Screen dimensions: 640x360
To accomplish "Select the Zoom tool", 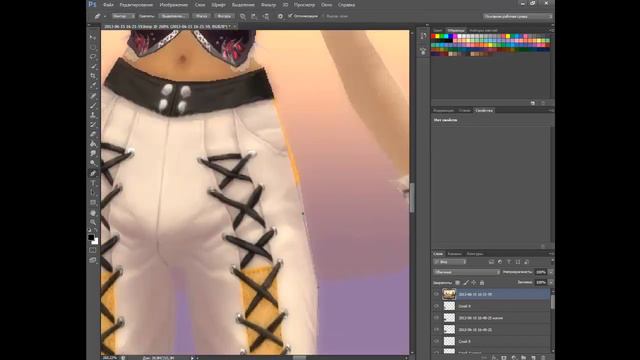I will [93, 222].
